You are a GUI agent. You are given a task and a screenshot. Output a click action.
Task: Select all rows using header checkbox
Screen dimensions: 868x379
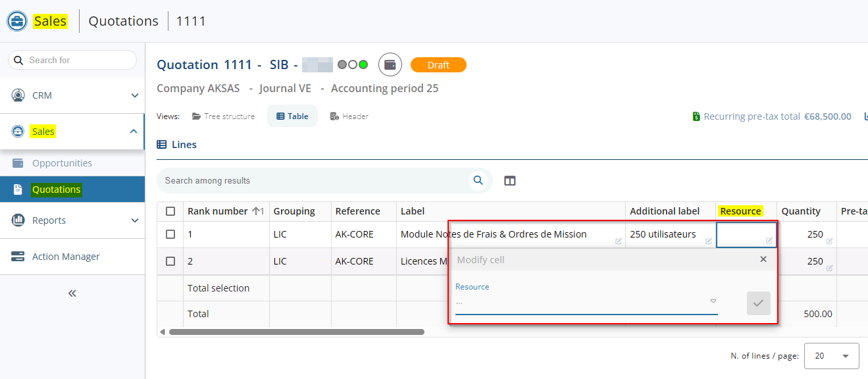click(x=170, y=211)
